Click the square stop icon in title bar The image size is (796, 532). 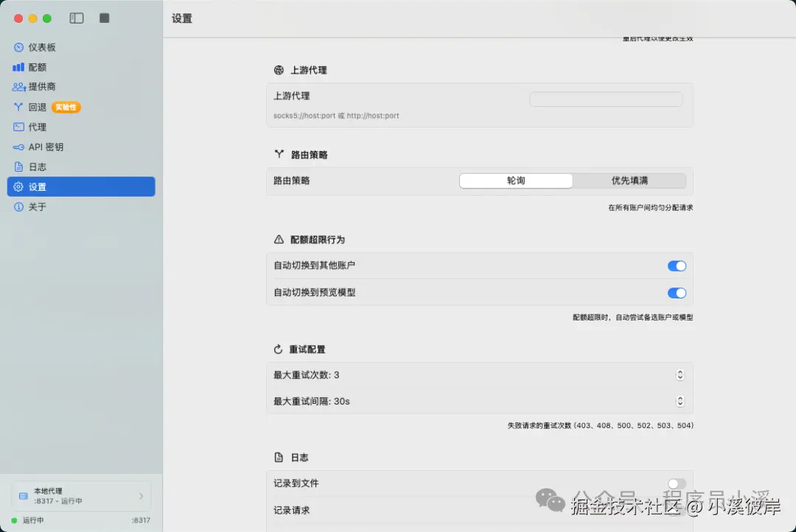pyautogui.click(x=105, y=18)
